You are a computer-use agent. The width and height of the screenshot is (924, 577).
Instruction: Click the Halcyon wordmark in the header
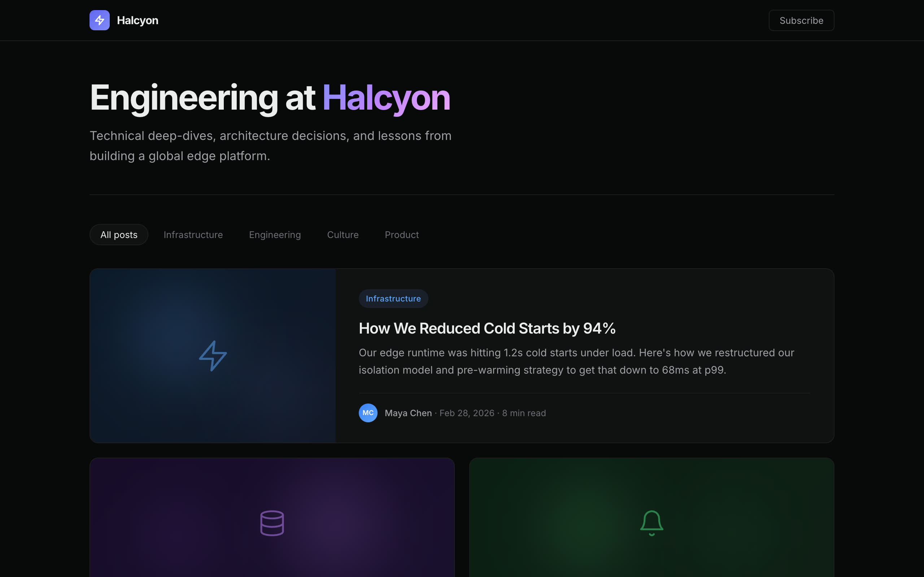138,20
